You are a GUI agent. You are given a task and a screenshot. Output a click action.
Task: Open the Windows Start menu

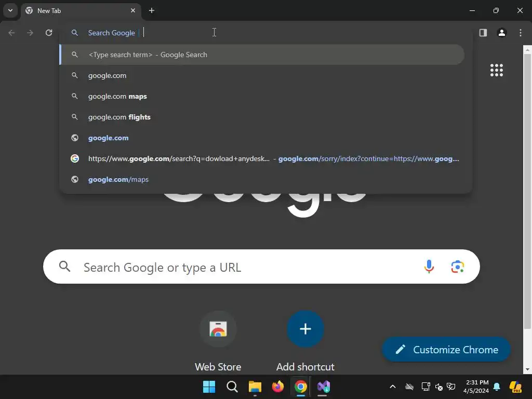(x=209, y=387)
